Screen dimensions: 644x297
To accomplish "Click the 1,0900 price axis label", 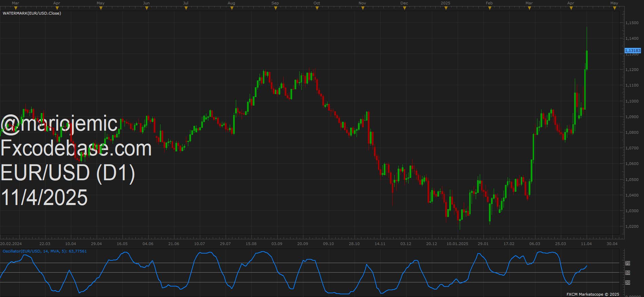I will point(632,117).
